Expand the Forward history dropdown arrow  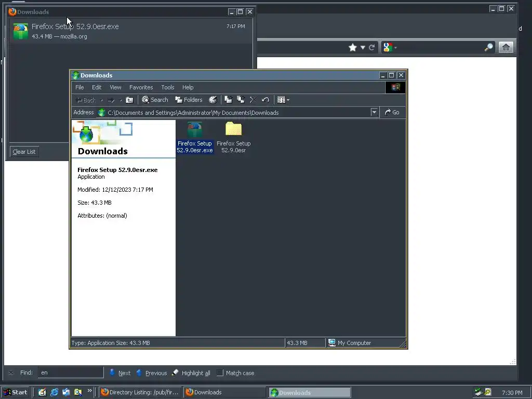click(x=121, y=100)
